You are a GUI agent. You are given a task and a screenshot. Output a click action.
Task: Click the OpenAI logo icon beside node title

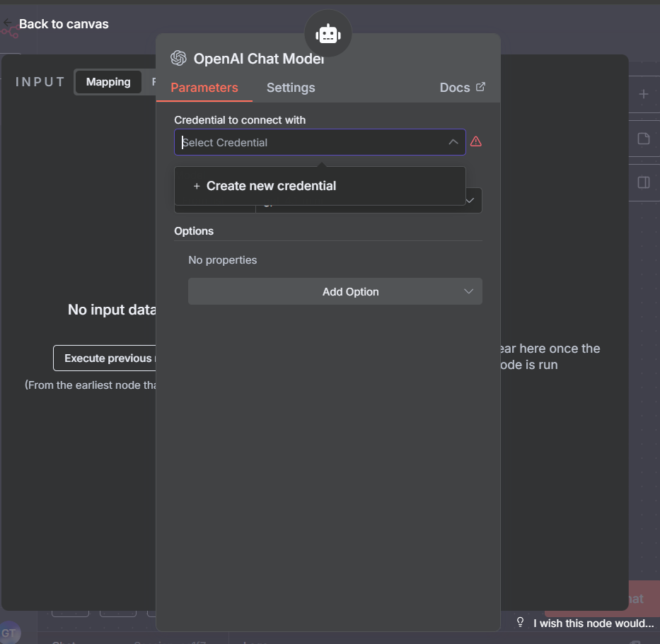click(178, 58)
